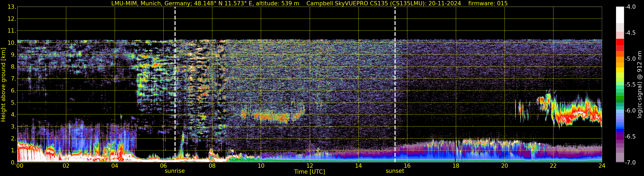Image resolution: width=644 pixels, height=176 pixels.
Task: Click the '1.' height tick label
Action: [13, 150]
